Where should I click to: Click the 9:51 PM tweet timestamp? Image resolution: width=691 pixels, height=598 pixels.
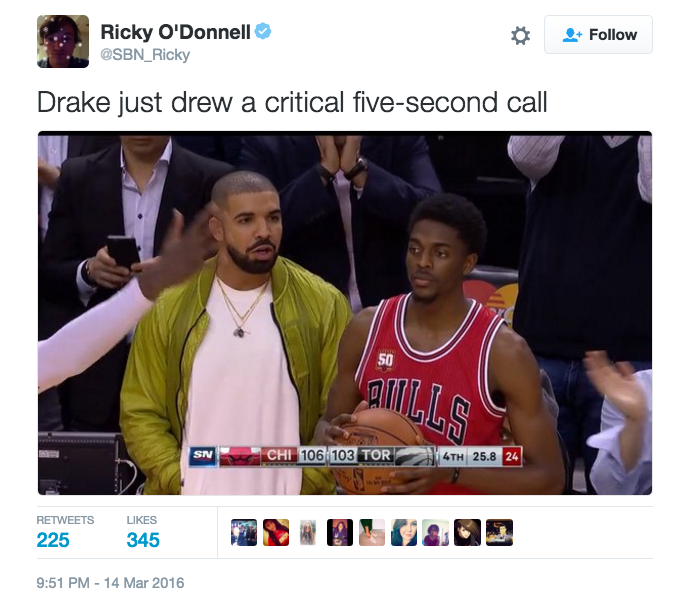[x=110, y=583]
